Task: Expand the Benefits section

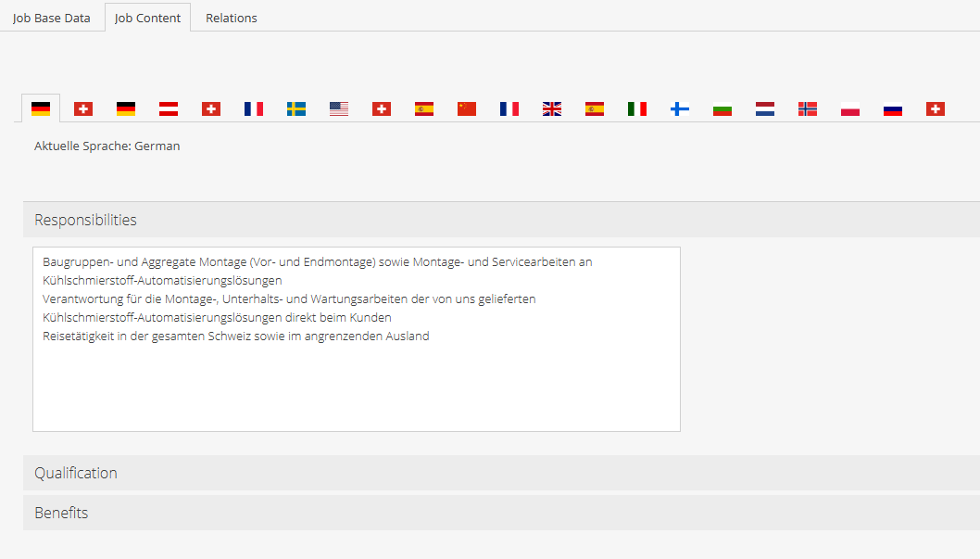Action: point(61,513)
